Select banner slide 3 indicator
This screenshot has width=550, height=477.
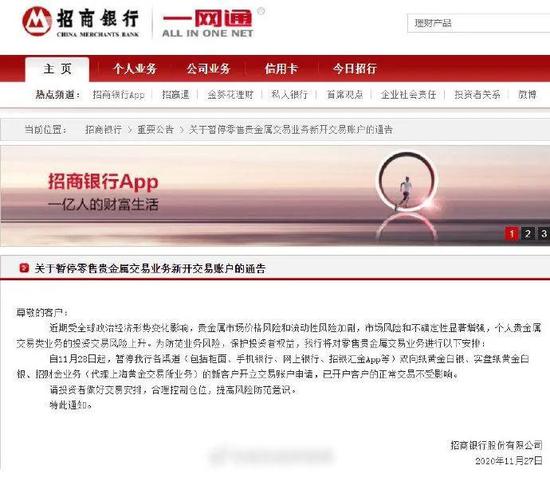click(544, 234)
